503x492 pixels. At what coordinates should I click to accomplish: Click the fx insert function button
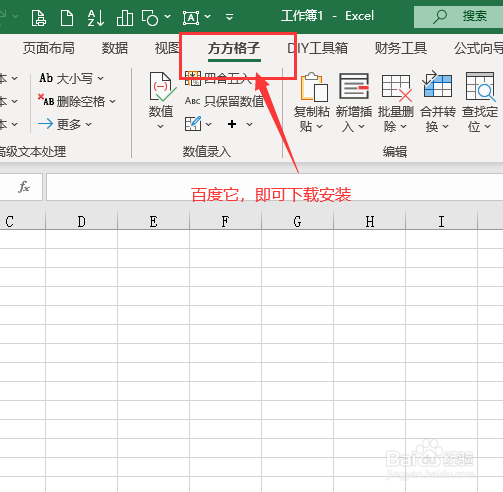click(x=24, y=187)
